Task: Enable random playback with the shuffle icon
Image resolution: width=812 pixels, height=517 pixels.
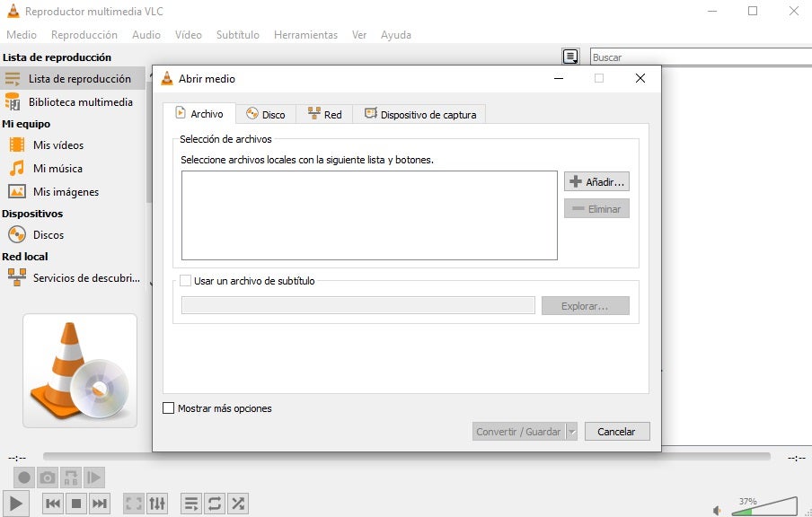Action: [x=237, y=504]
